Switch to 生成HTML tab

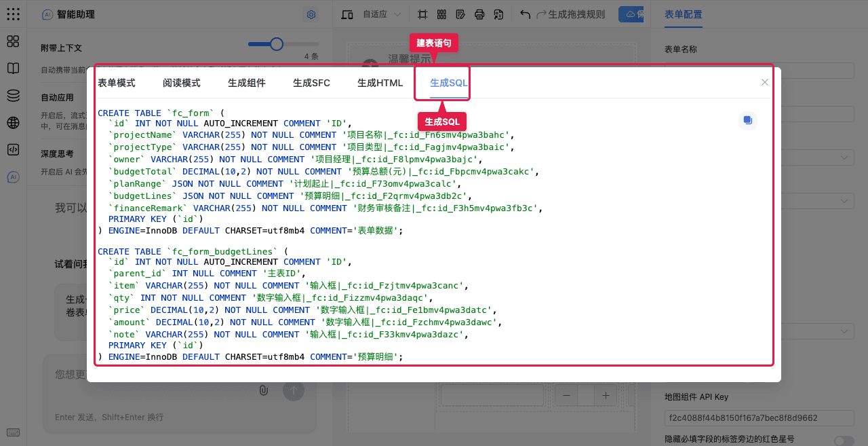pyautogui.click(x=380, y=83)
